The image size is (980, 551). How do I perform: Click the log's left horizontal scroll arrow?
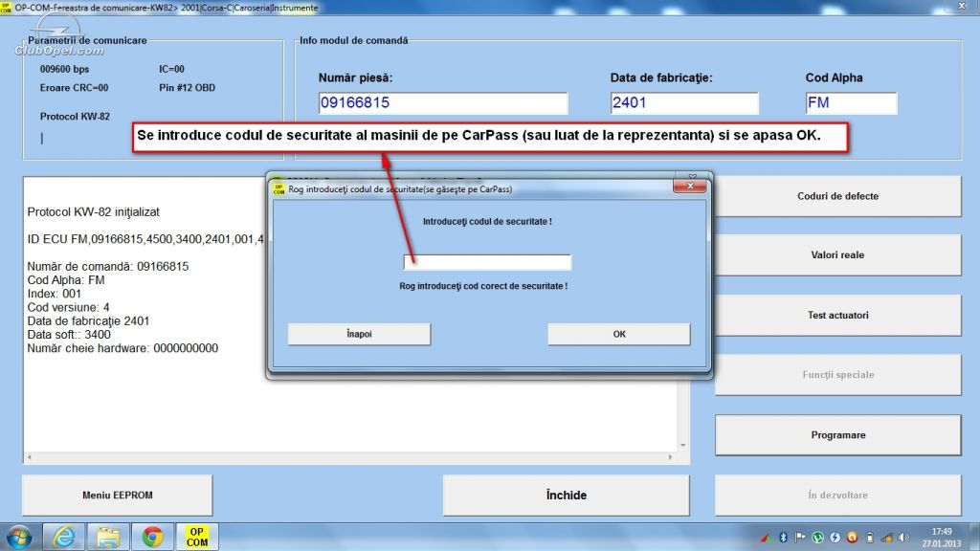[x=30, y=457]
